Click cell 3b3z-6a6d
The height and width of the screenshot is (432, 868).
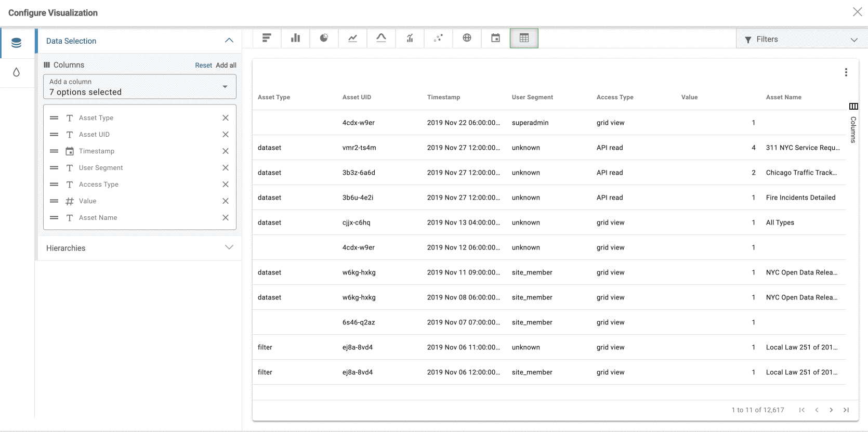359,173
